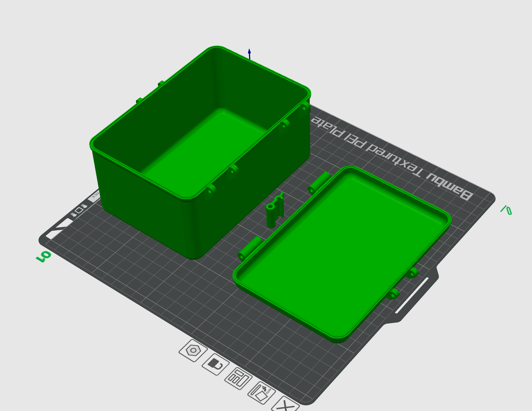Toggle the plate lock icon
This screenshot has height=411, width=532.
[215, 364]
